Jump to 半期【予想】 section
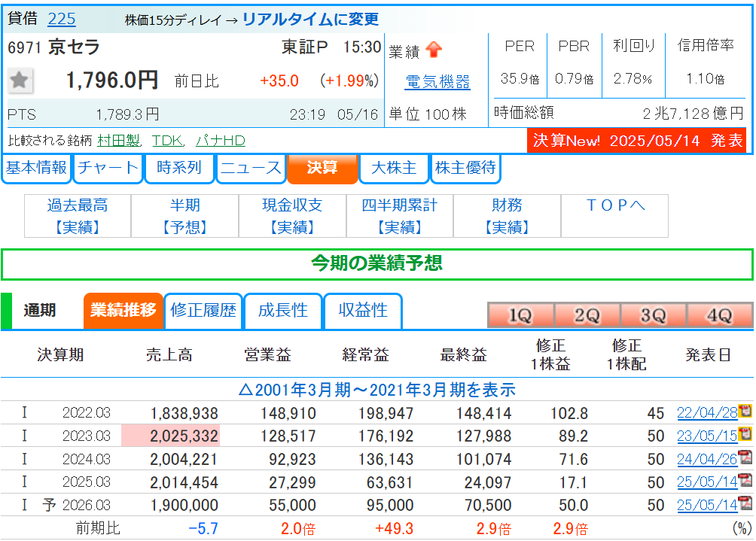Screen dimensions: 756x541 pyautogui.click(x=185, y=216)
